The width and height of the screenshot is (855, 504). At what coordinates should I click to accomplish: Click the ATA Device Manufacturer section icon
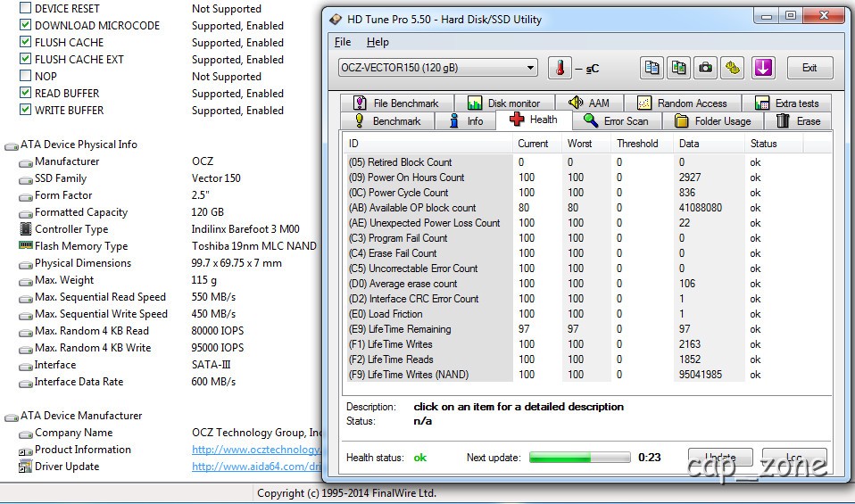click(12, 417)
